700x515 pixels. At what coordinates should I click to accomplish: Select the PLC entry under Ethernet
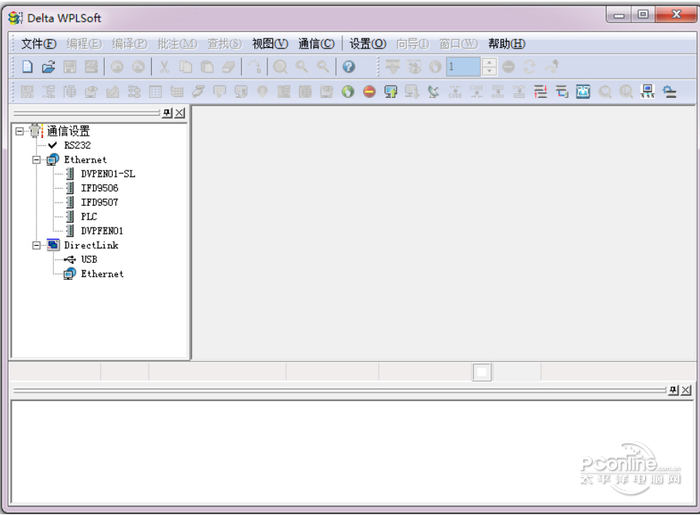pyautogui.click(x=89, y=217)
